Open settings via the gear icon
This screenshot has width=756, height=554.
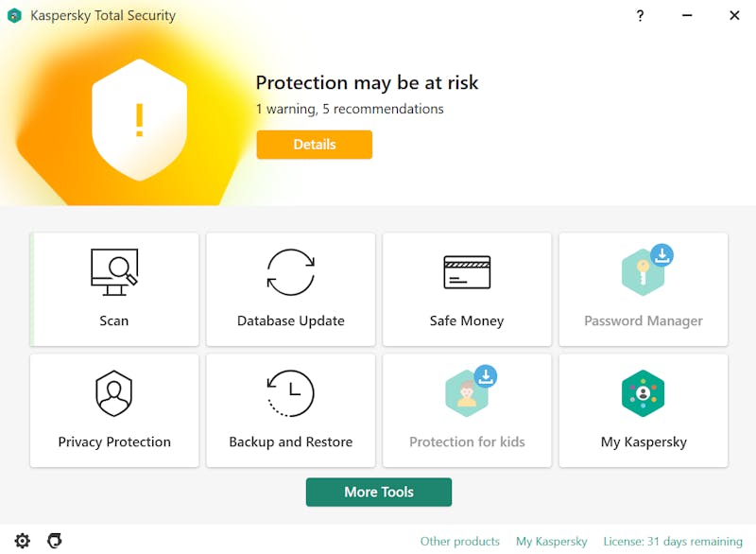click(22, 541)
